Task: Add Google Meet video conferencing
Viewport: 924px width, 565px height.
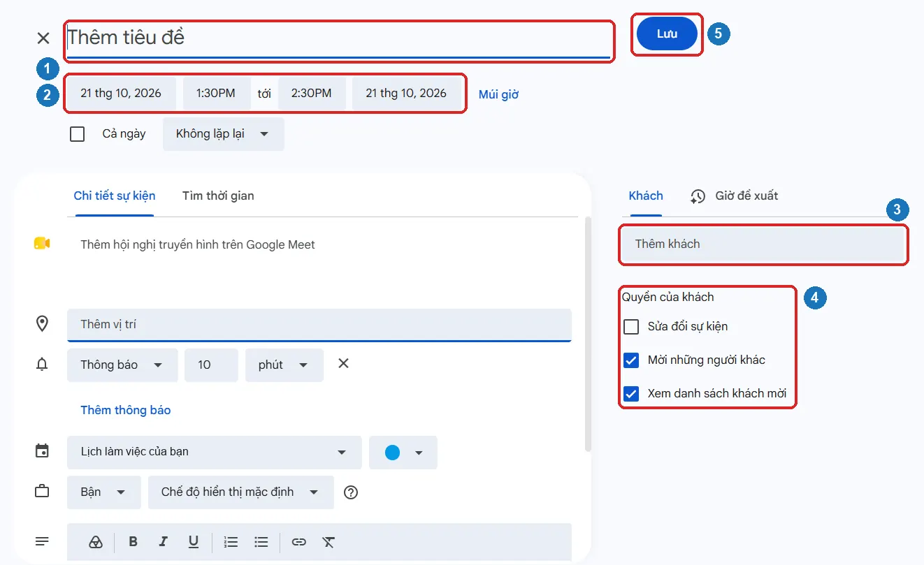Action: pos(198,244)
